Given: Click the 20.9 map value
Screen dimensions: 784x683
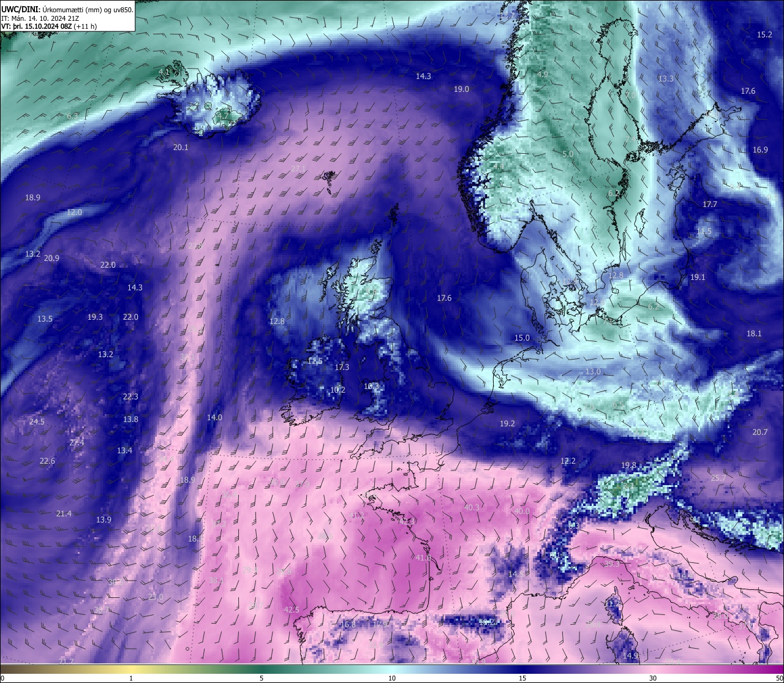Looking at the screenshot, I should (x=51, y=258).
